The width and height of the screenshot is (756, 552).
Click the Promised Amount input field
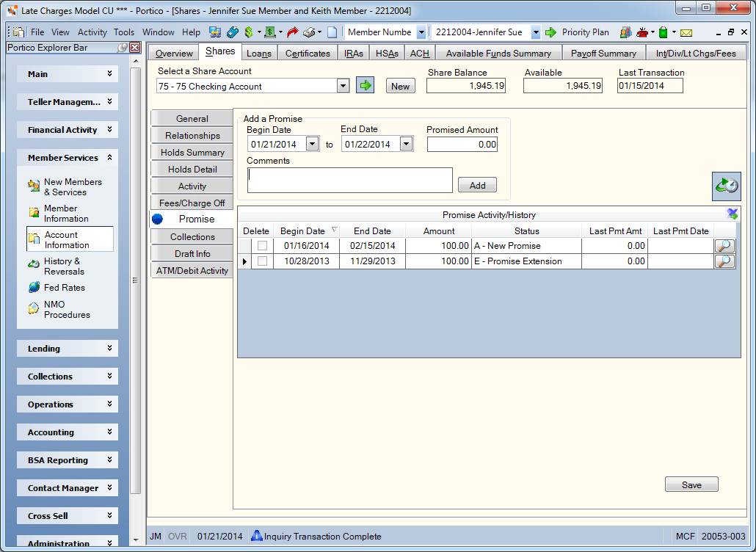[x=462, y=145]
